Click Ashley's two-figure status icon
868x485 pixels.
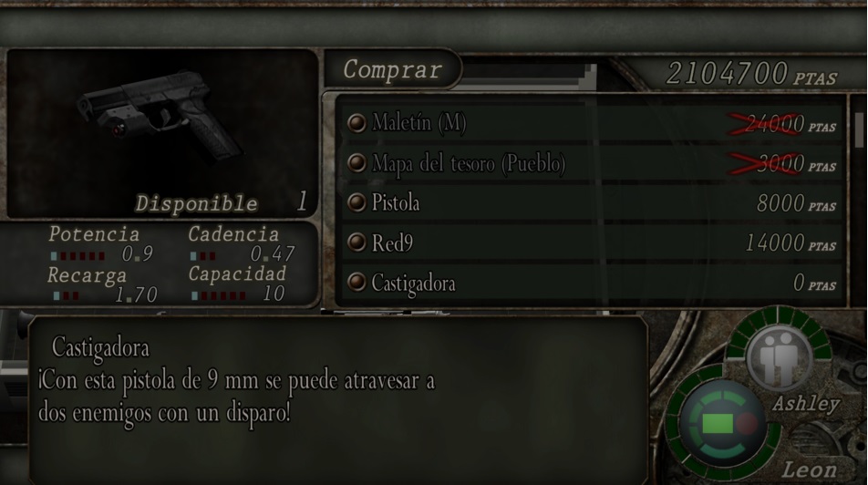click(779, 358)
